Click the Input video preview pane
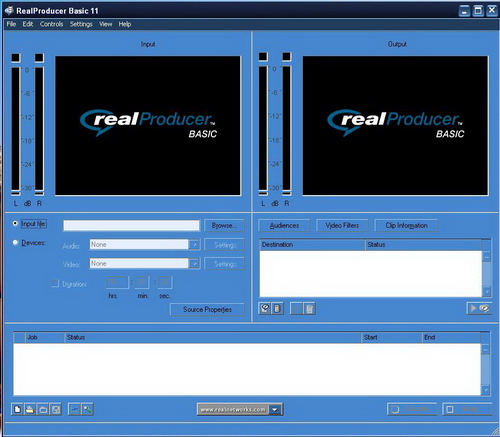500x437 pixels. [x=148, y=126]
